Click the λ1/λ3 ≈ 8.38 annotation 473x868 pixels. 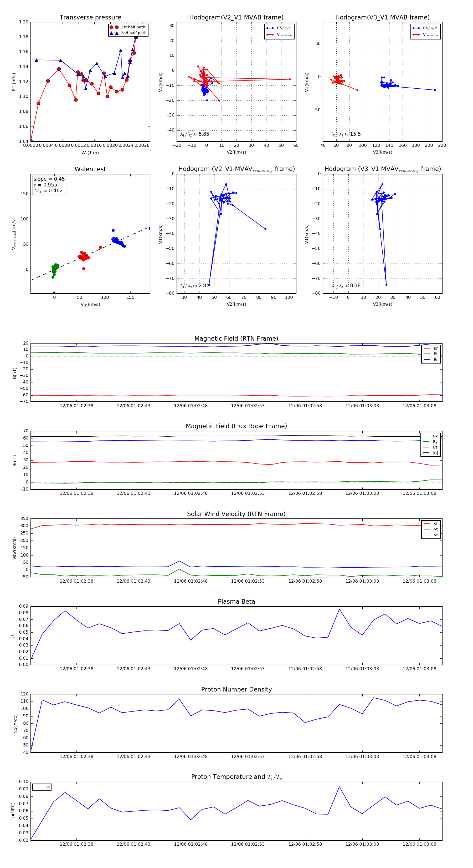coord(346,286)
